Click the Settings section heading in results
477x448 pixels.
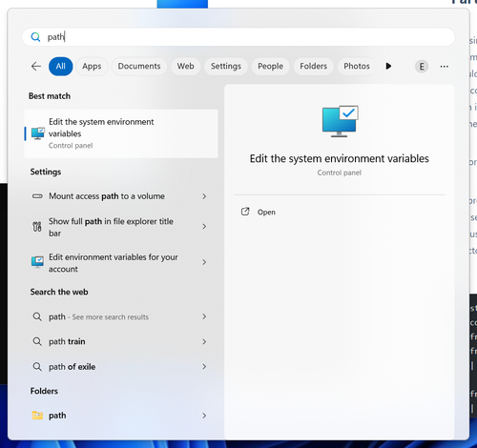(46, 172)
